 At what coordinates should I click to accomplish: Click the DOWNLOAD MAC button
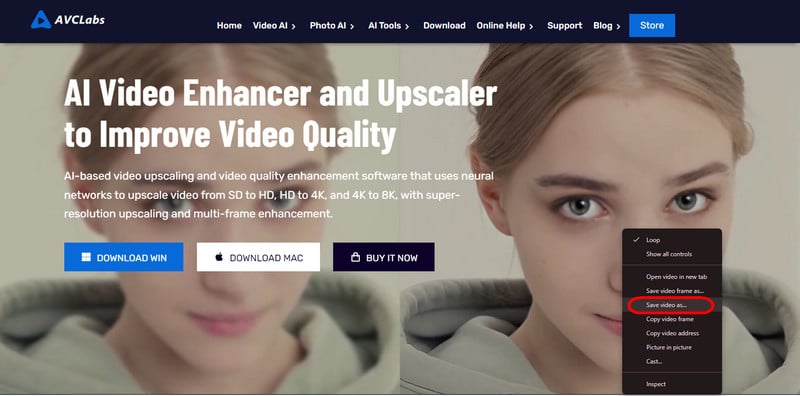pyautogui.click(x=258, y=257)
